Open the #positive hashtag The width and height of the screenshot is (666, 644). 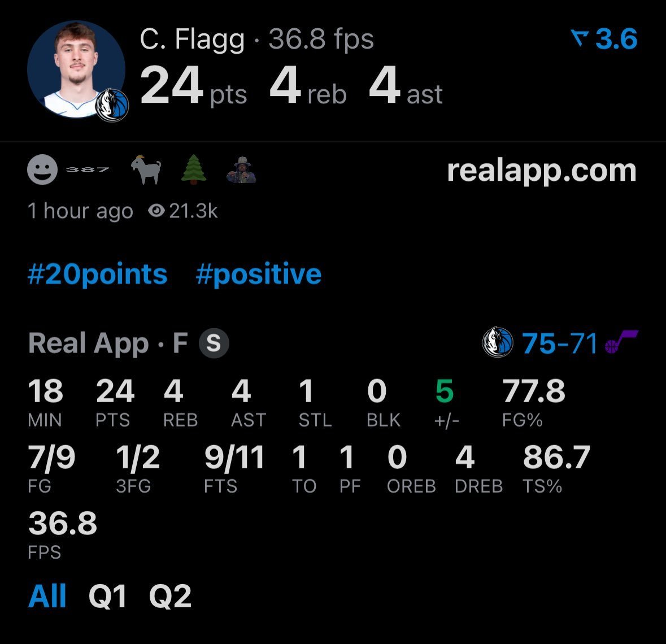tap(258, 275)
